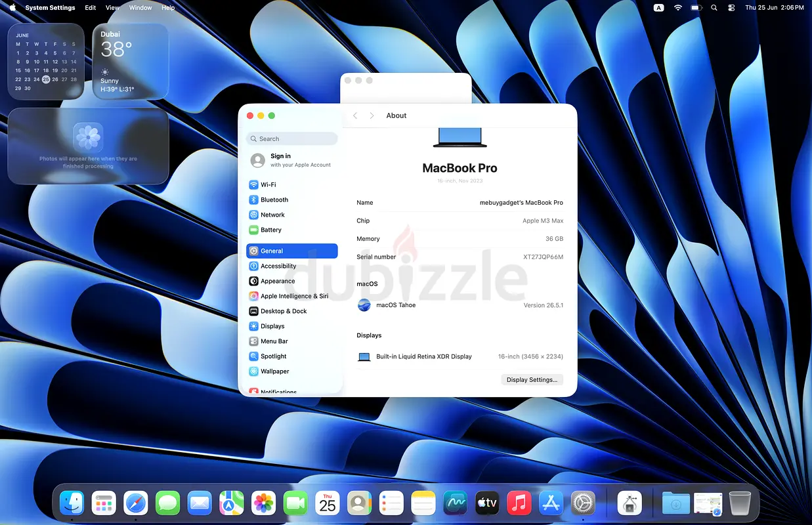Open Displays in the settings sidebar
This screenshot has height=525, width=812.
pyautogui.click(x=291, y=326)
